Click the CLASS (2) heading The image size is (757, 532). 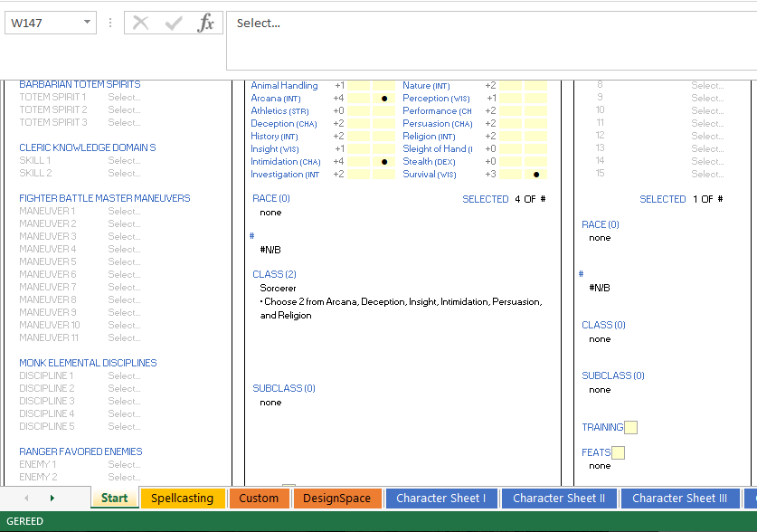[x=274, y=274]
